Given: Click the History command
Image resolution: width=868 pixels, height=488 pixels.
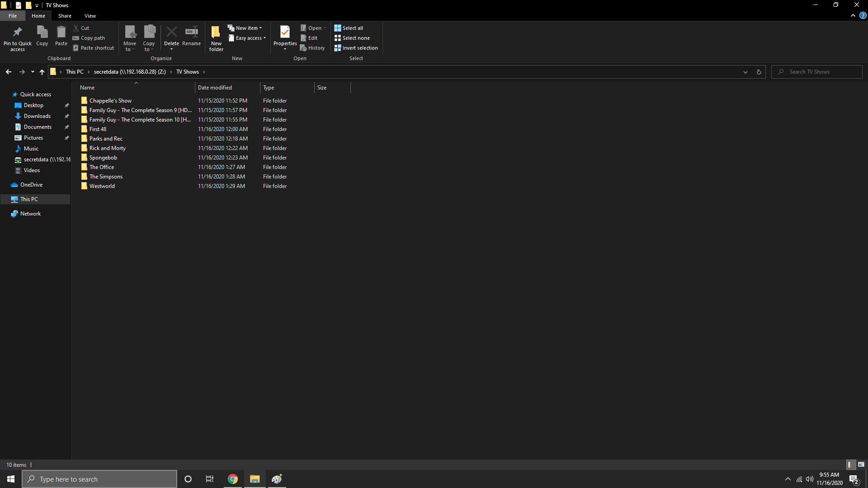Looking at the screenshot, I should (x=312, y=48).
